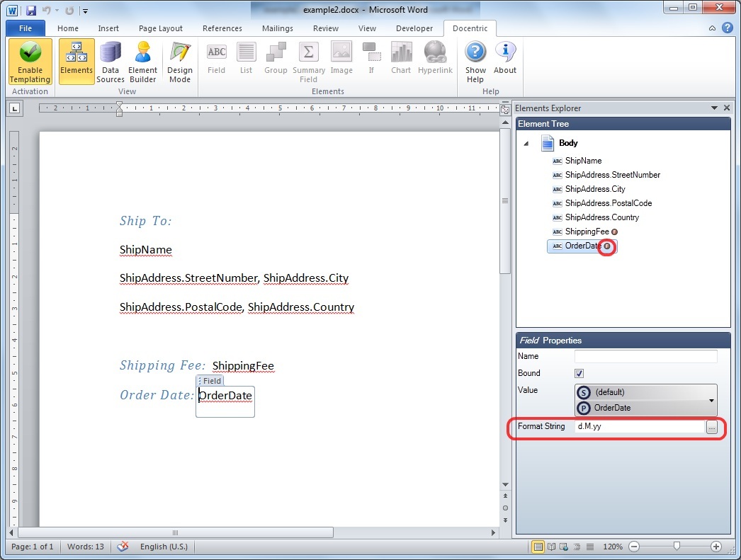Viewport: 741px width, 560px height.
Task: Switch to Print Layout view
Action: 538,547
